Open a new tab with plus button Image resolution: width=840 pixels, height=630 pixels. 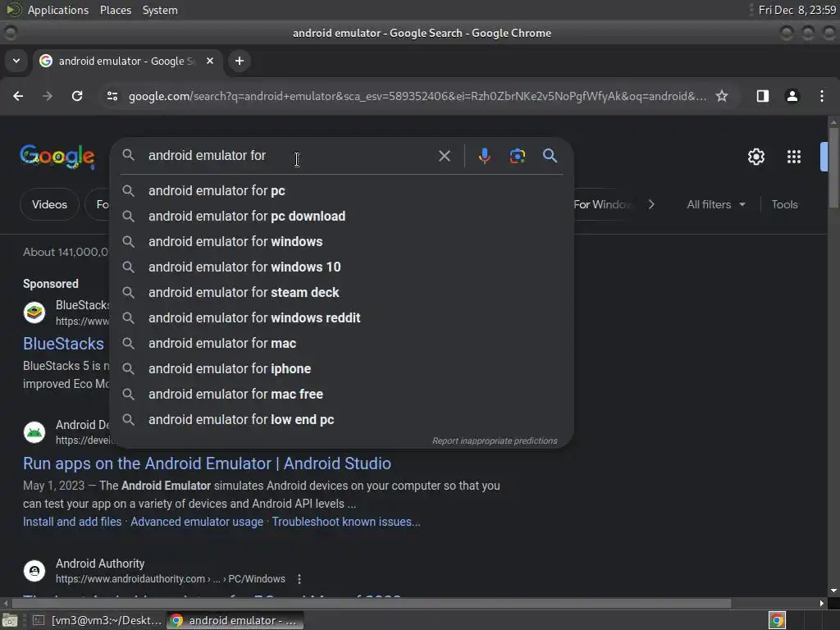click(240, 61)
